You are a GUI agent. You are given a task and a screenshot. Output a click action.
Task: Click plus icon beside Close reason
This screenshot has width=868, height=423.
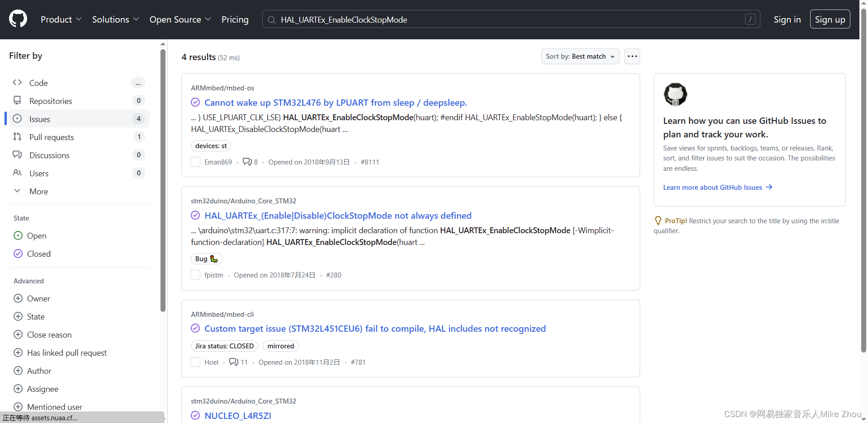pos(18,334)
